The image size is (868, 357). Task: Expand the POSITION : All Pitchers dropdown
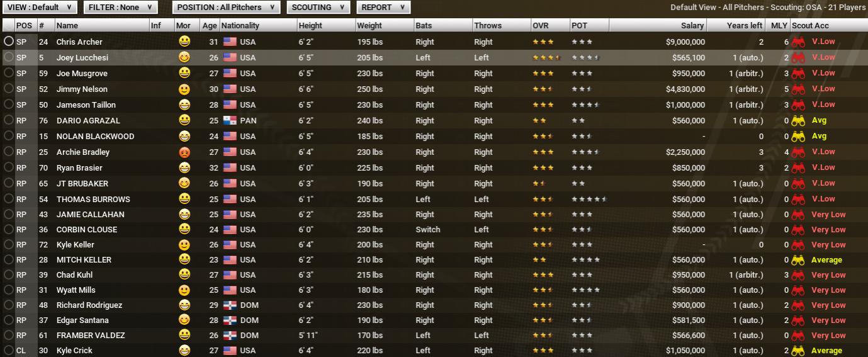click(x=226, y=8)
